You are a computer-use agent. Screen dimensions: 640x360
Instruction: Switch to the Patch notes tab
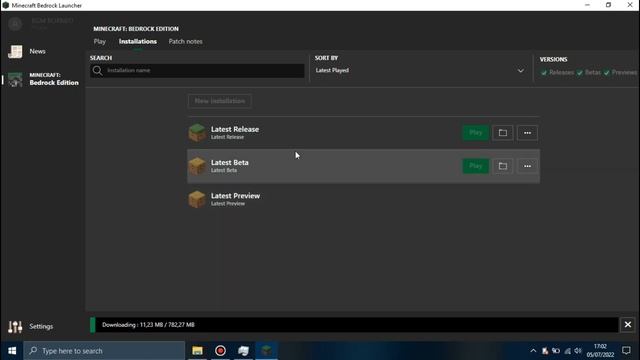(185, 42)
